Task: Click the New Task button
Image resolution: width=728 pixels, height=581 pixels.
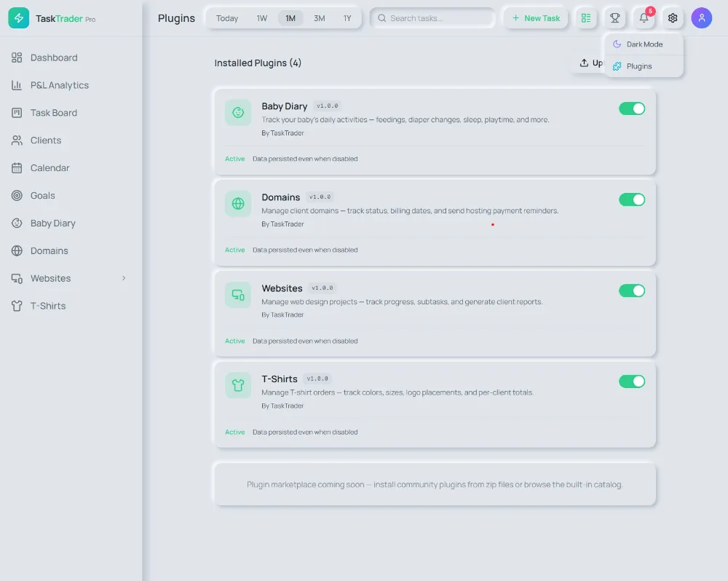Action: coord(536,18)
